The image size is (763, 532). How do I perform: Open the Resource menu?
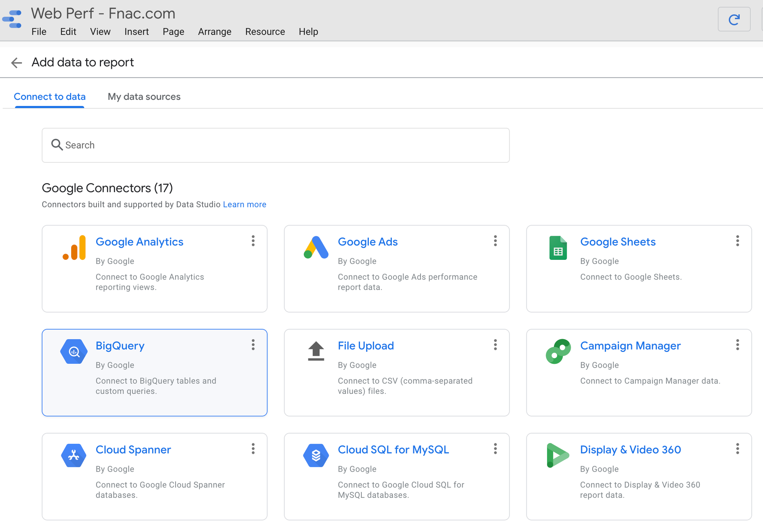(x=265, y=32)
